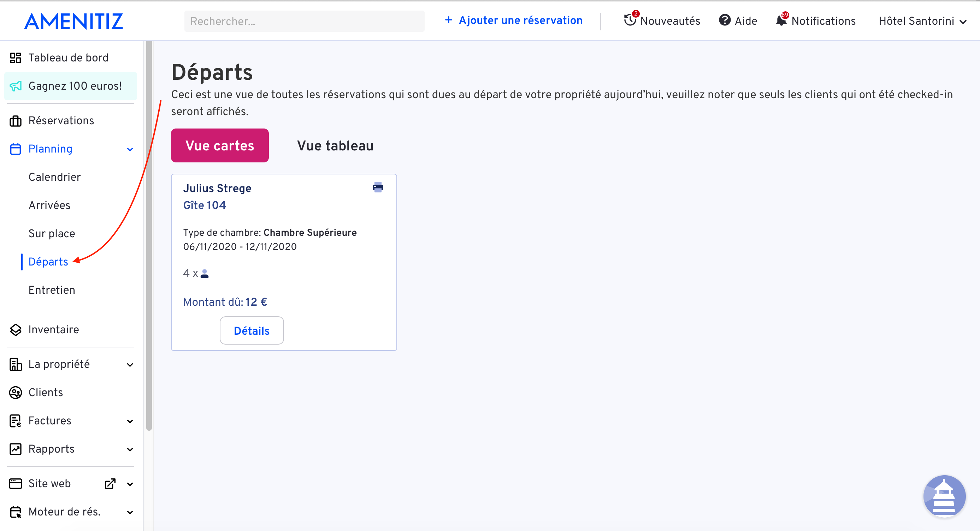980x531 pixels.
Task: Click the invoice icon beside Factures
Action: [x=16, y=421]
